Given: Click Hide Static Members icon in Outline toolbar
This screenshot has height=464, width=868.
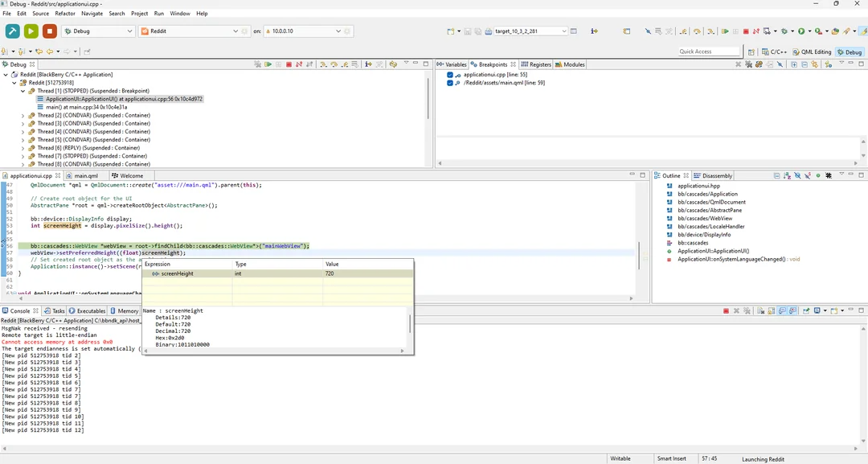Looking at the screenshot, I should tap(809, 175).
